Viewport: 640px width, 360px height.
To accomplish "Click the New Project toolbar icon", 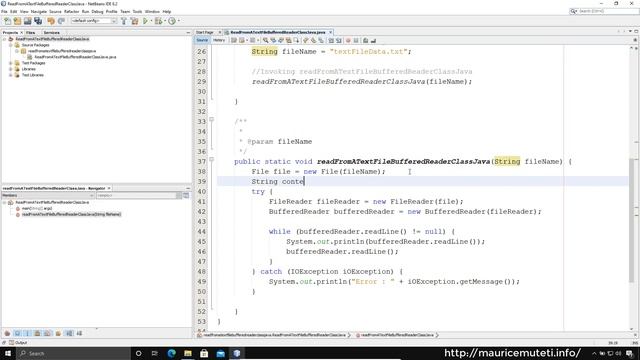I will tap(17, 21).
